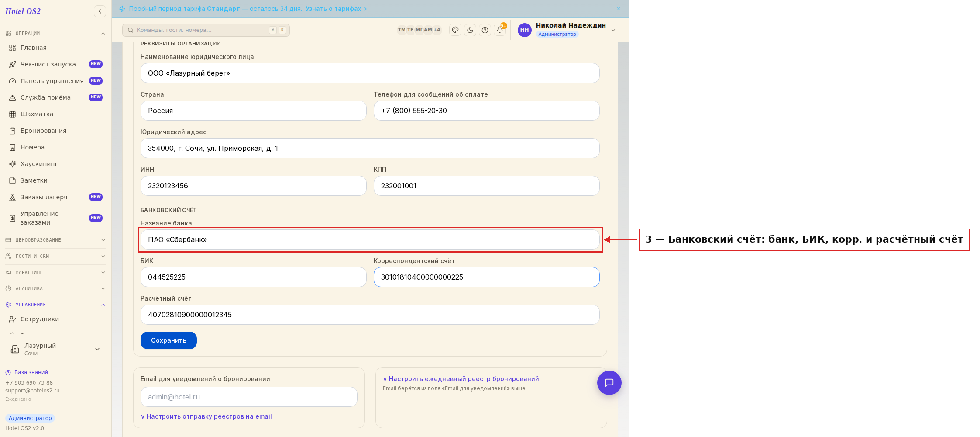
Task: Open Николай Надеждин user menu
Action: click(567, 30)
